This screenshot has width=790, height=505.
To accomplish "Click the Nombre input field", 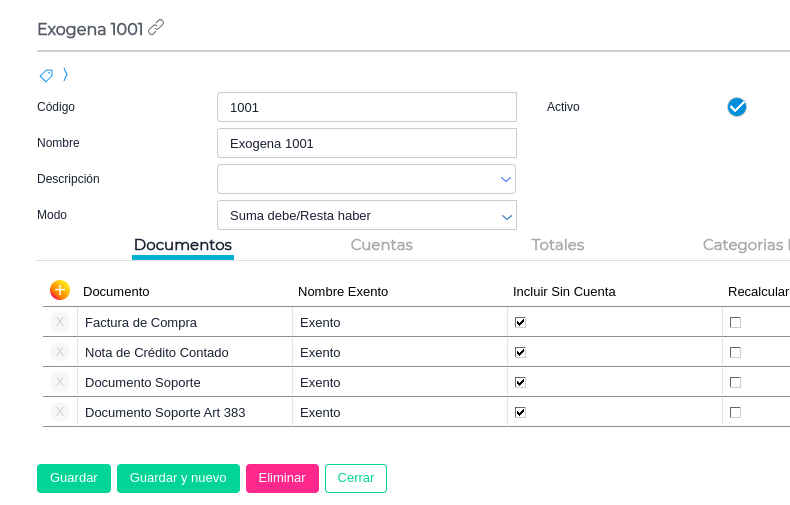I will coord(366,143).
